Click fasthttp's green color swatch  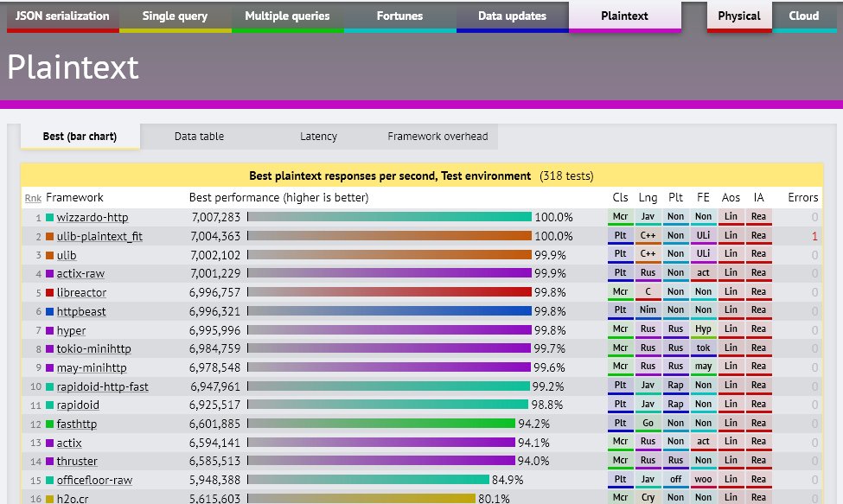pyautogui.click(x=49, y=424)
